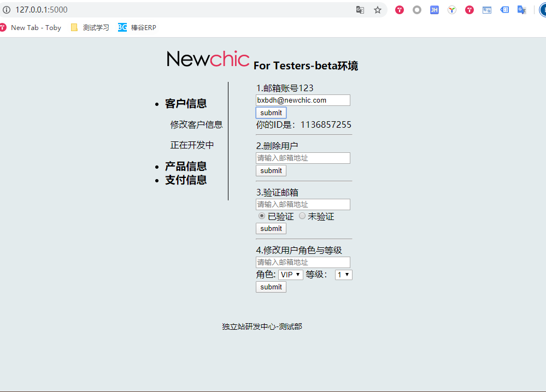Screen dimensions: 546x392
Task: Open the 棒谷ERP bookmark
Action: [x=137, y=27]
